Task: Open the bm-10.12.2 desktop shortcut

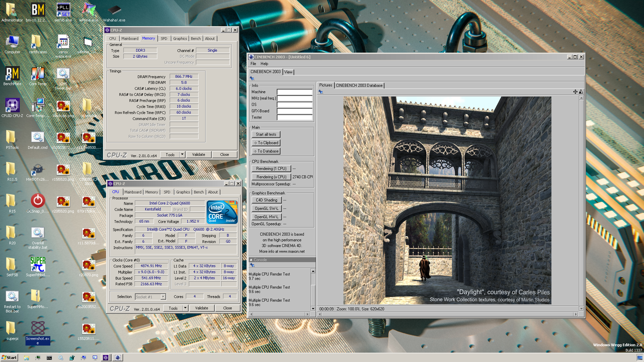Action: (38, 12)
